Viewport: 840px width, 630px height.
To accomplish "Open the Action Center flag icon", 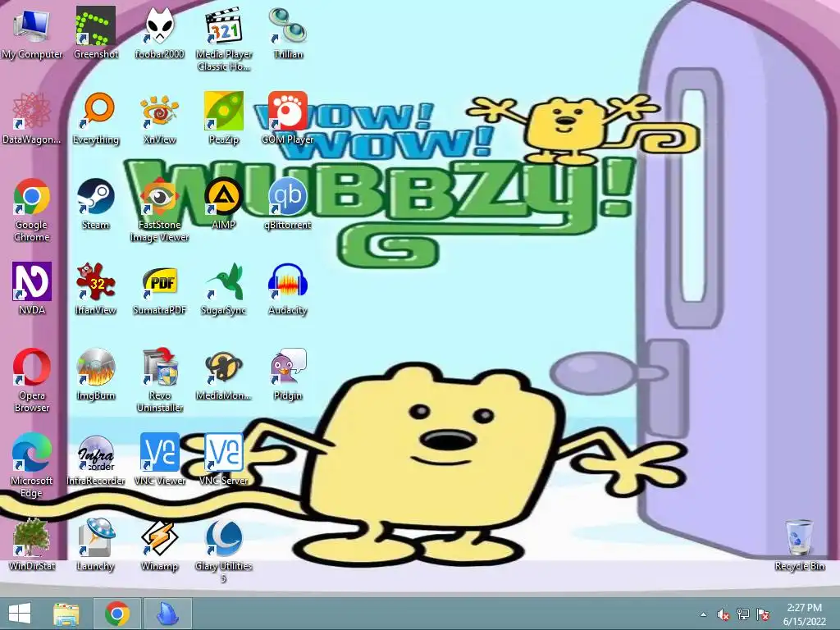I will [x=763, y=614].
